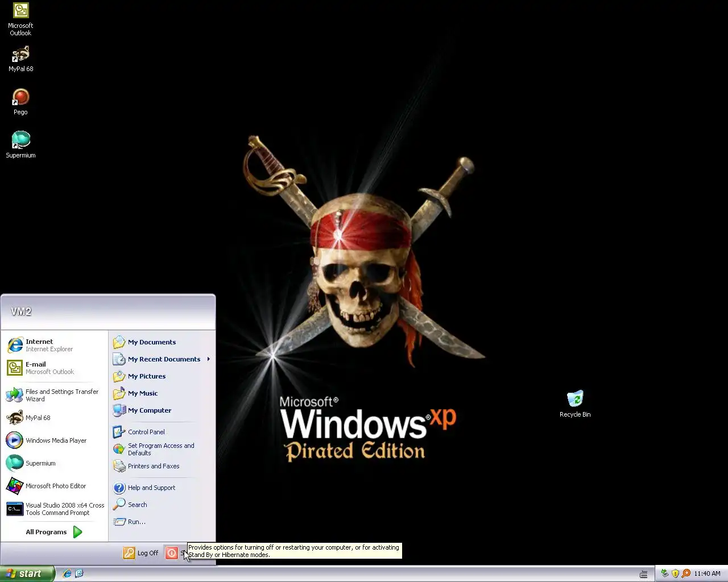Image resolution: width=728 pixels, height=582 pixels.
Task: Open the Recycle Bin on the desktop
Action: [575, 404]
